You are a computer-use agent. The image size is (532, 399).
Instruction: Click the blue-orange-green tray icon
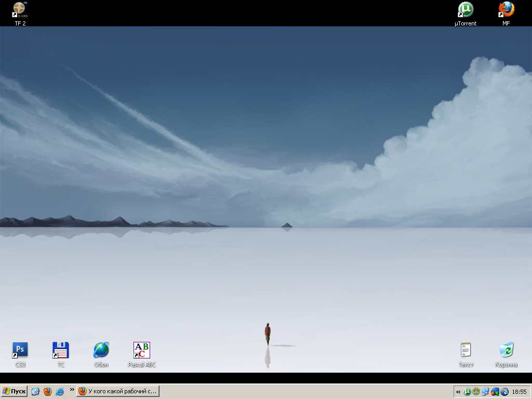click(x=495, y=392)
